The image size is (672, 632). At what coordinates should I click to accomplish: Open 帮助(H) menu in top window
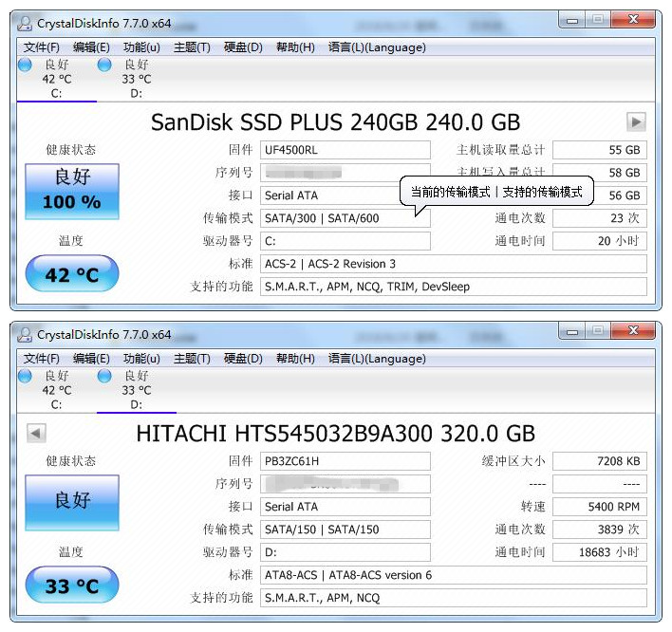tap(295, 47)
